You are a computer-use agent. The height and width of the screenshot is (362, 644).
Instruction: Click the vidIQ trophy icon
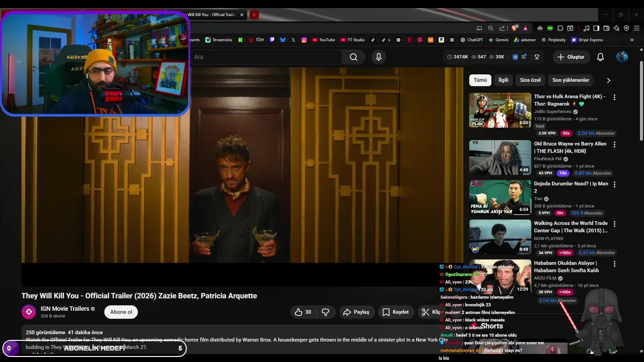537,57
